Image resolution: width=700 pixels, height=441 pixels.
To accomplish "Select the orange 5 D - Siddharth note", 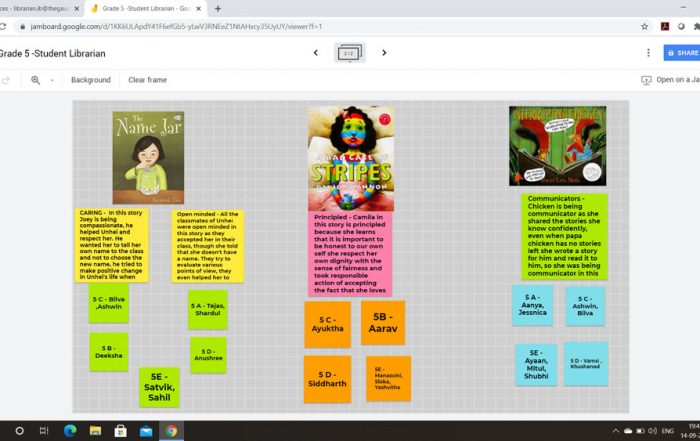I will coord(327,379).
